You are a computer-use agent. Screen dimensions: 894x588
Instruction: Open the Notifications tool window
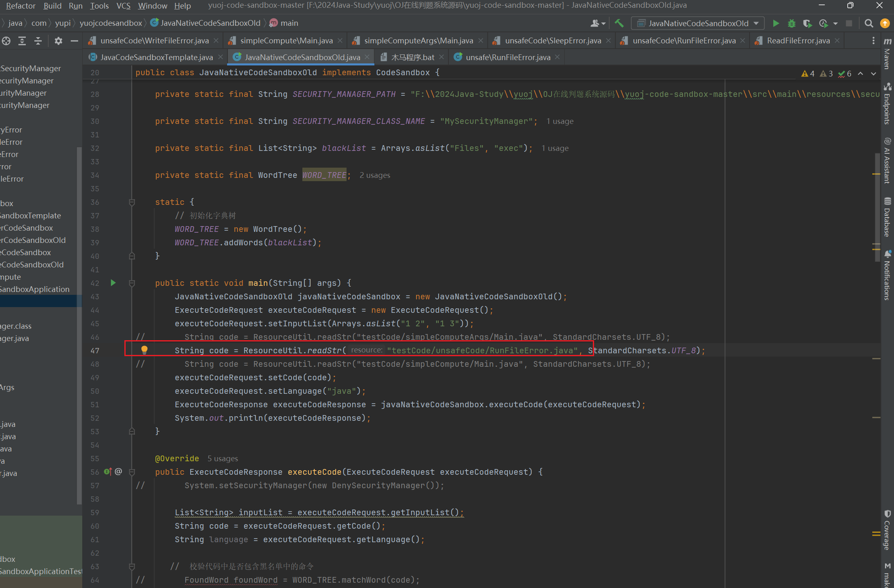[x=887, y=275]
